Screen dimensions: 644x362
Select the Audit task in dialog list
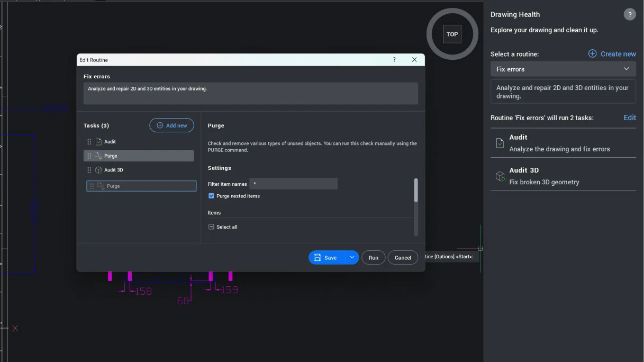click(139, 142)
